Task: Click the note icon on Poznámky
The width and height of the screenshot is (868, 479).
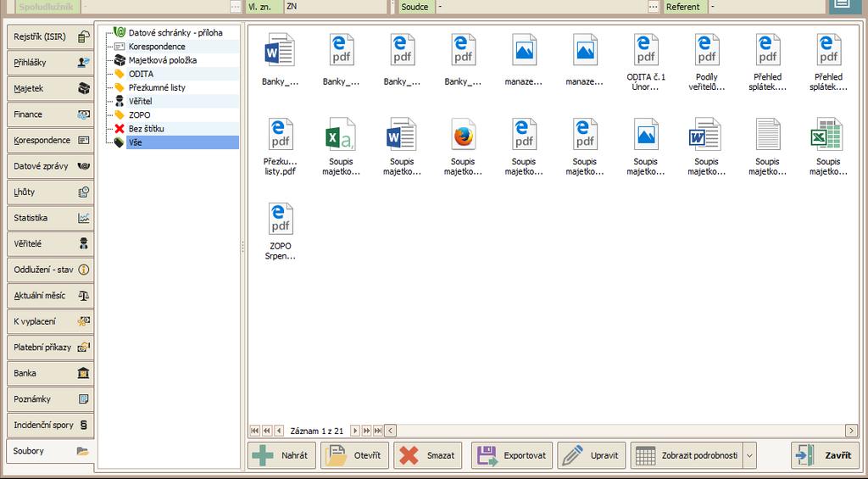Action: coord(84,398)
